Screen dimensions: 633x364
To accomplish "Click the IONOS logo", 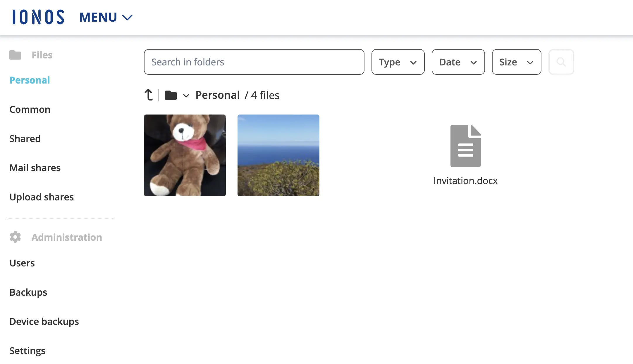I will pos(37,17).
